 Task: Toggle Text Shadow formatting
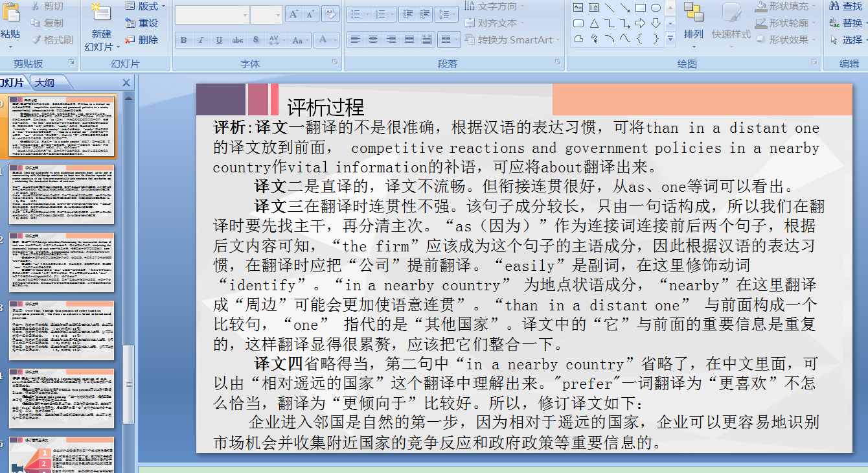pos(256,40)
